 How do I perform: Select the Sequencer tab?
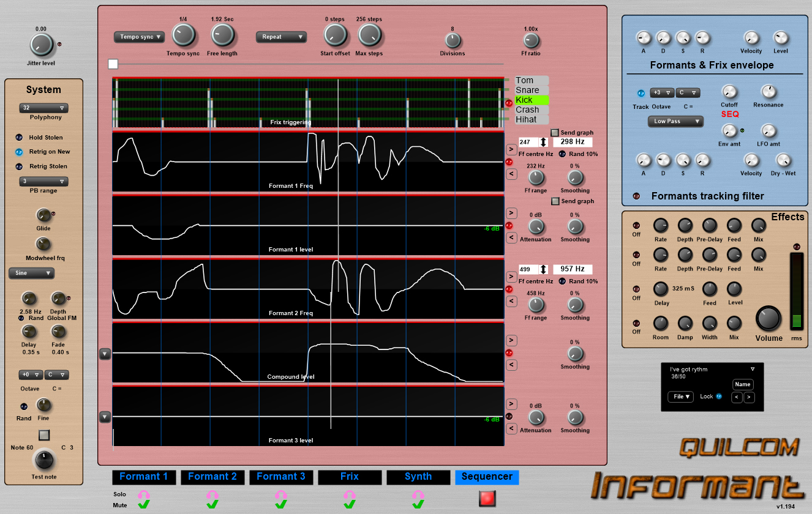[487, 477]
